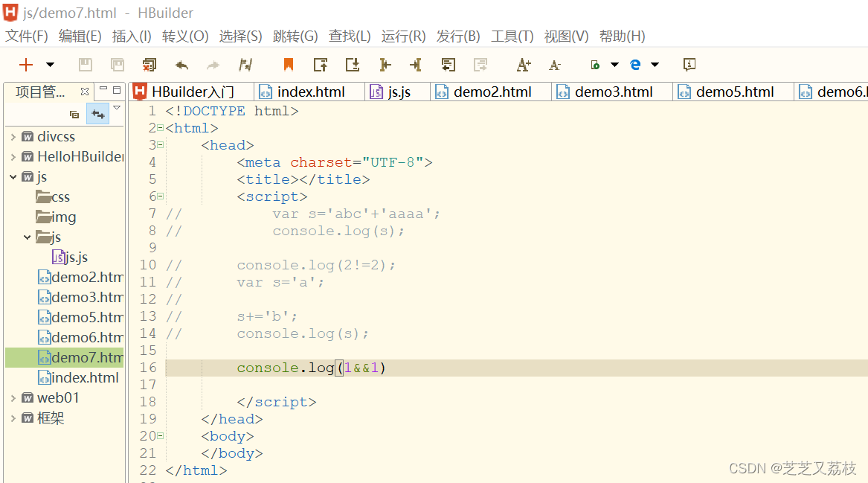Increase font size with A+ icon
The height and width of the screenshot is (483, 868).
[x=524, y=65]
